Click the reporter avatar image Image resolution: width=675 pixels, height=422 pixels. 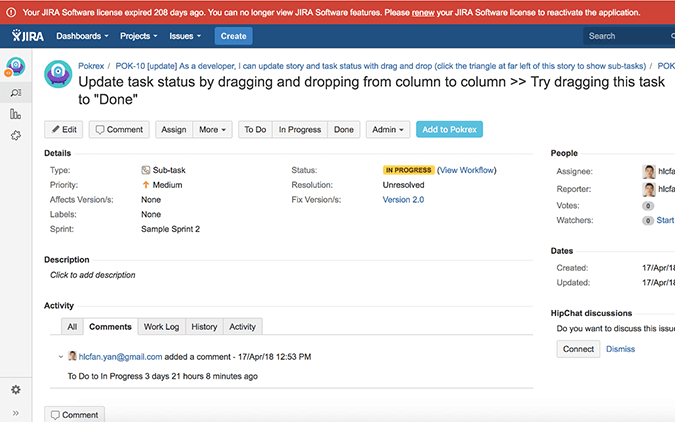(x=649, y=189)
